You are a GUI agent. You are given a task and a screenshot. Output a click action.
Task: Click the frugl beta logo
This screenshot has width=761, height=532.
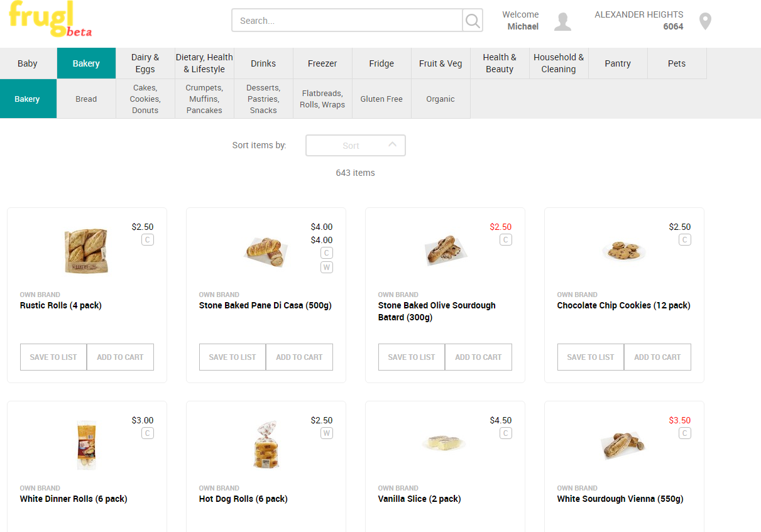50,19
